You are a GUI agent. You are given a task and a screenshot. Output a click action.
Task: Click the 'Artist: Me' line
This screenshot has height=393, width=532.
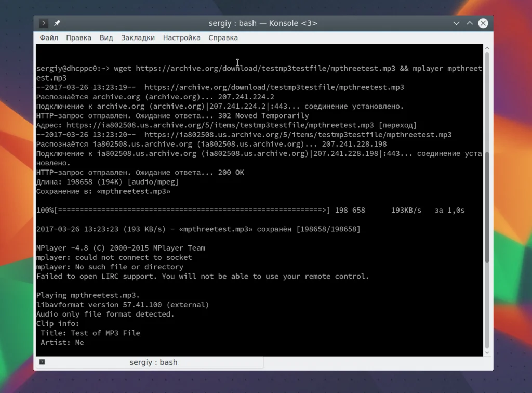tap(62, 343)
